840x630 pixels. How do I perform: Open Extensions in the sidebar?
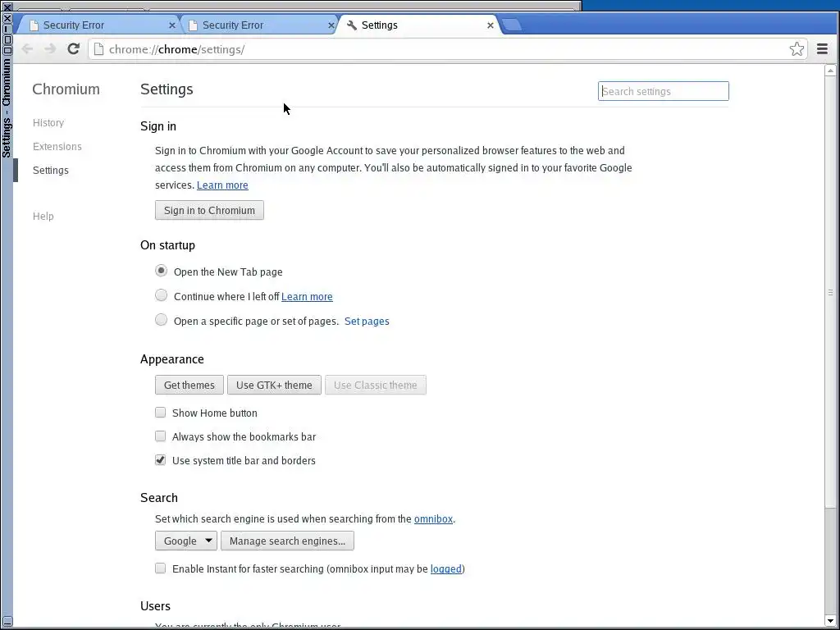coord(57,146)
